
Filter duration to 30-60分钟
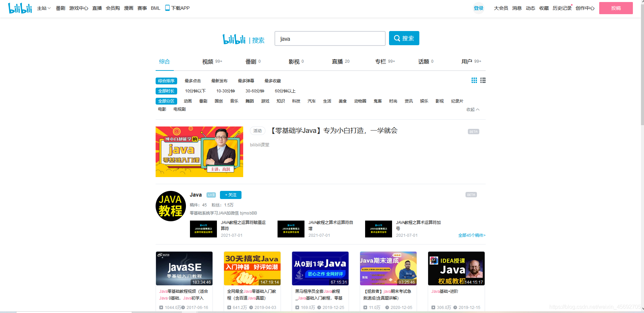255,91
